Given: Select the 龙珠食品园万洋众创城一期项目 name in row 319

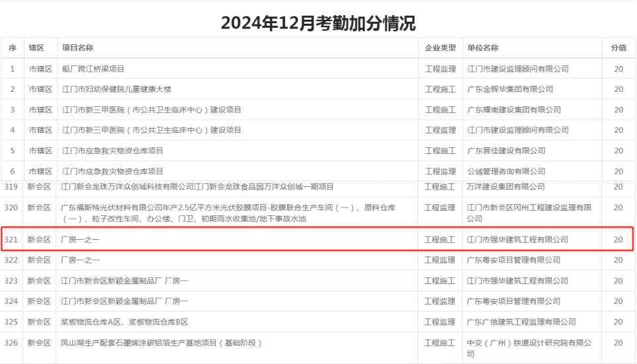Looking at the screenshot, I should (x=197, y=187).
